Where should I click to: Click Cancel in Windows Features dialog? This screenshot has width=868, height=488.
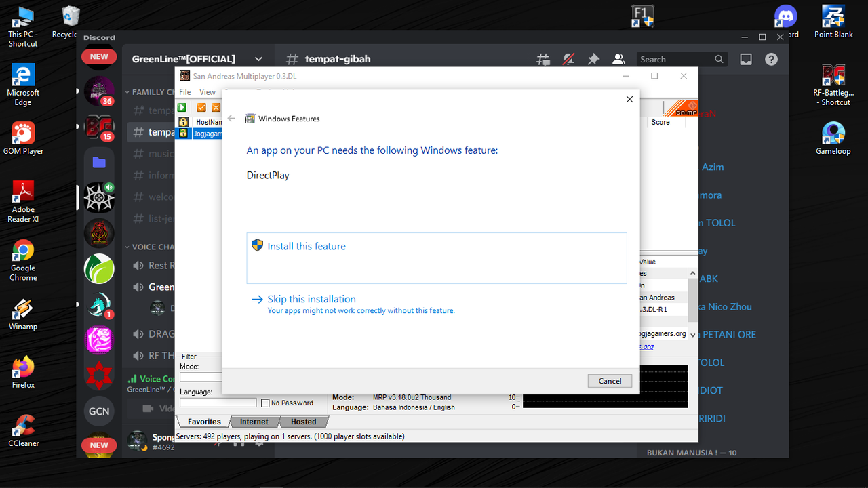click(610, 381)
